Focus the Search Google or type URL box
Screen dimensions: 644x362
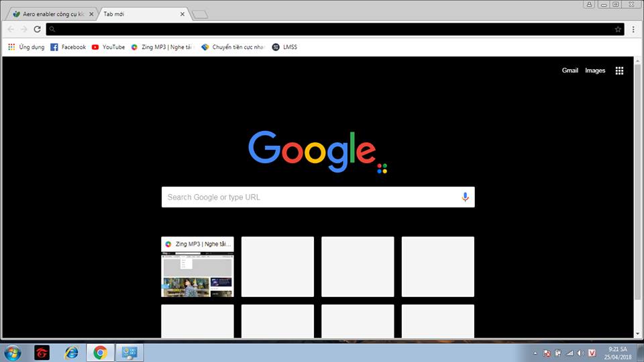318,197
